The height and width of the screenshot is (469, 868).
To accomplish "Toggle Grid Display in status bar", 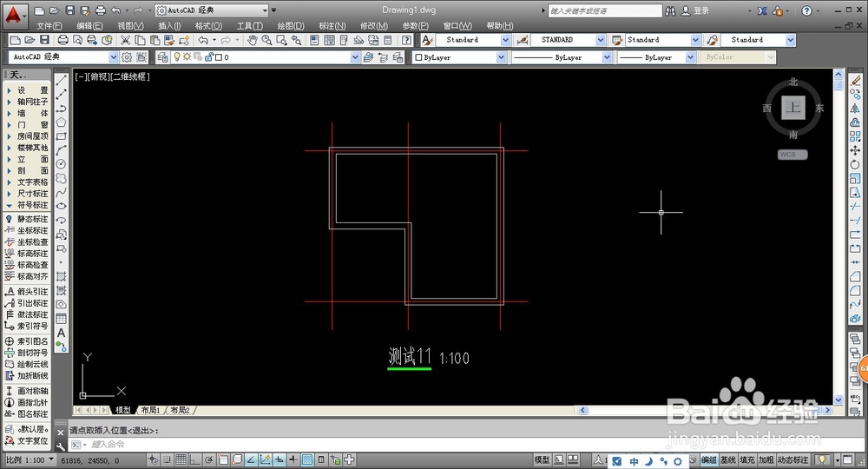I will 181,459.
